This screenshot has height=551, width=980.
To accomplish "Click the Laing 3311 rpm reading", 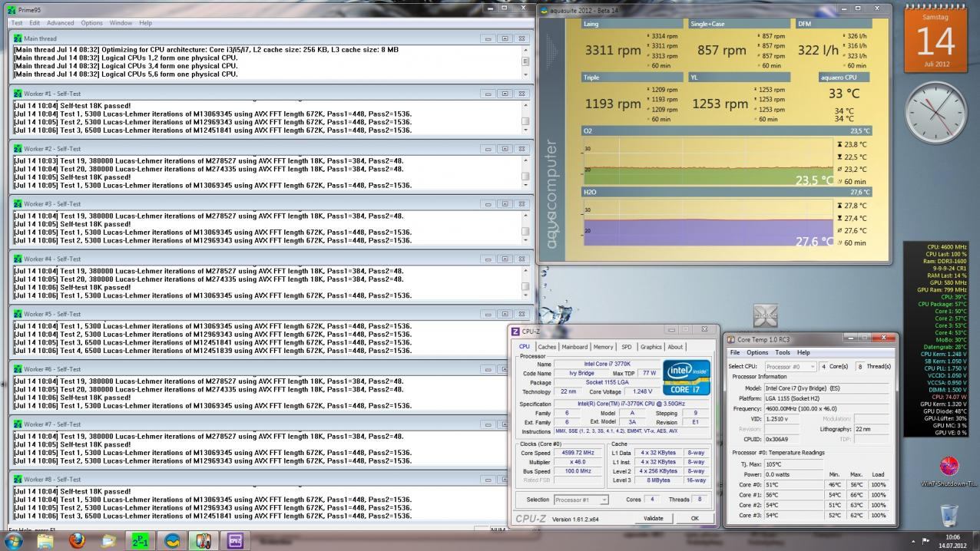I will click(613, 50).
